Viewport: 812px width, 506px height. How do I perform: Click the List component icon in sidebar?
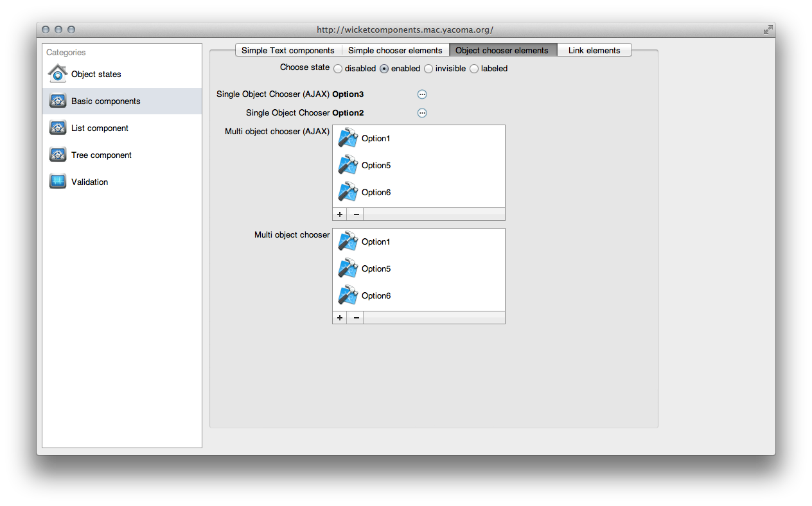[x=57, y=128]
